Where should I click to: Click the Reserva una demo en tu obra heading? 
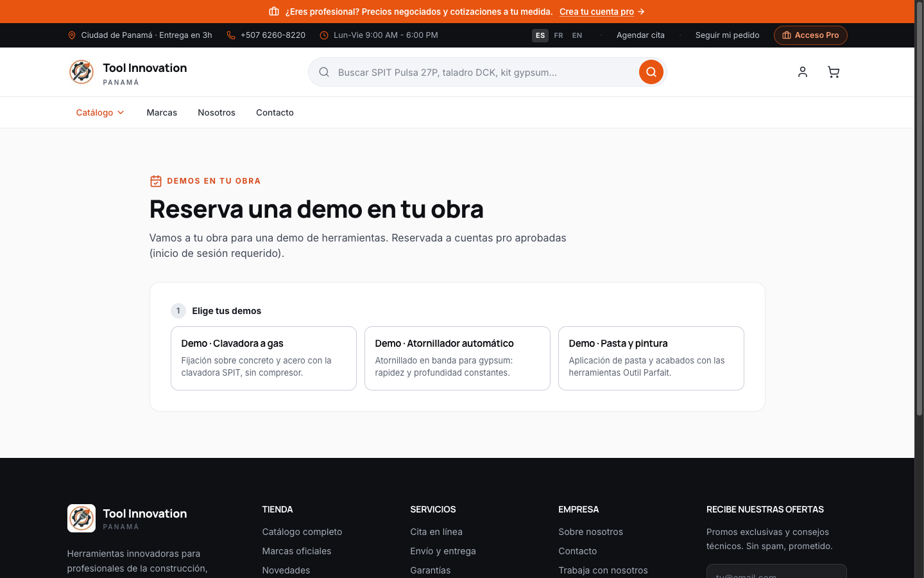point(316,209)
